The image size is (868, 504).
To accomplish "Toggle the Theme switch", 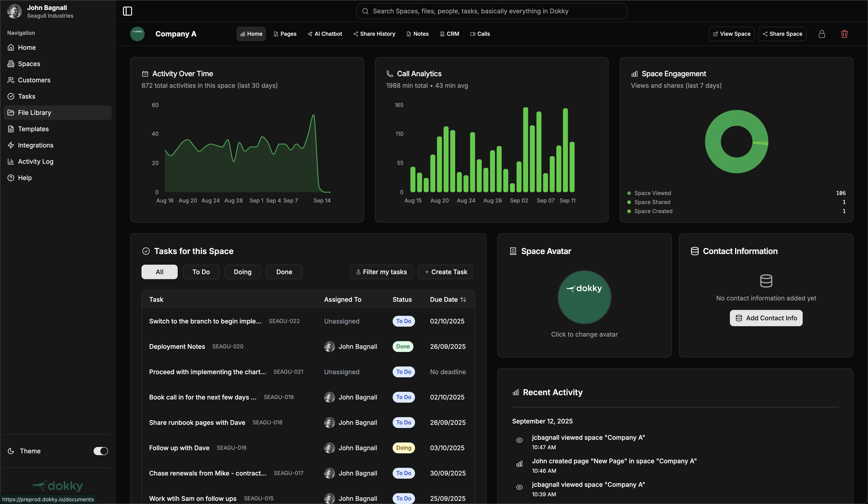I will pos(101,451).
